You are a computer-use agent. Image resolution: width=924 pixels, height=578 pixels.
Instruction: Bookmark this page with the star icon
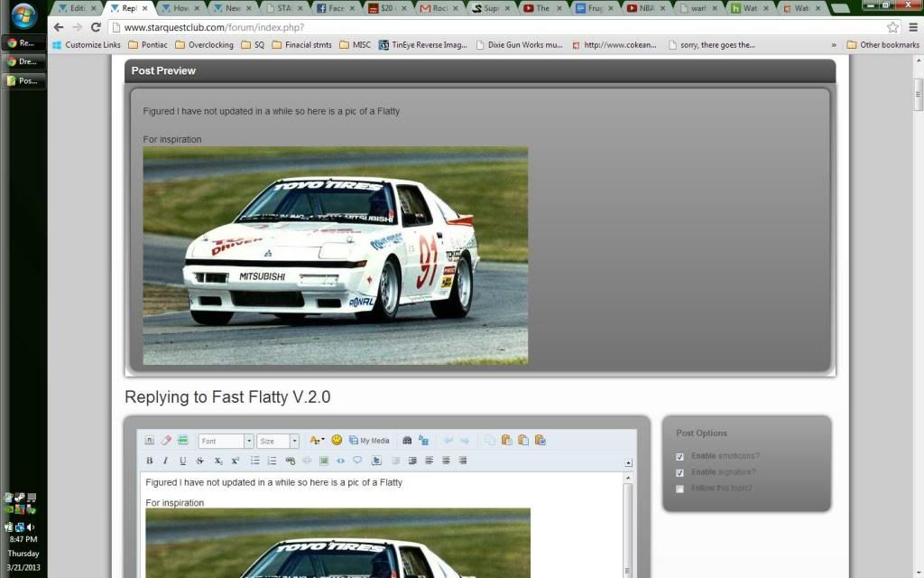coord(892,27)
